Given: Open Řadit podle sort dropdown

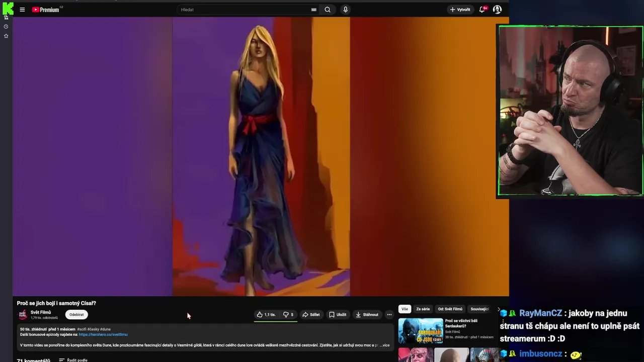Looking at the screenshot, I should pyautogui.click(x=73, y=360).
